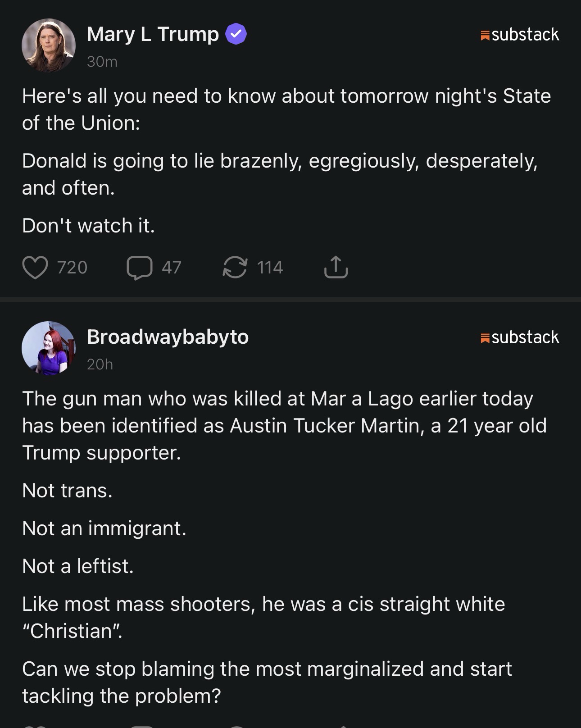Image resolution: width=581 pixels, height=728 pixels.
Task: Open the Mary L Trump author name link
Action: (x=153, y=34)
